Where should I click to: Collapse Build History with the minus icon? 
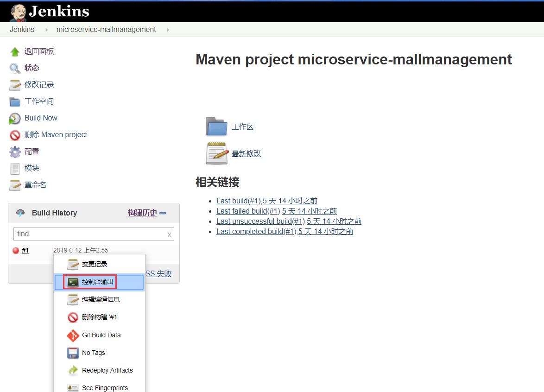point(163,213)
